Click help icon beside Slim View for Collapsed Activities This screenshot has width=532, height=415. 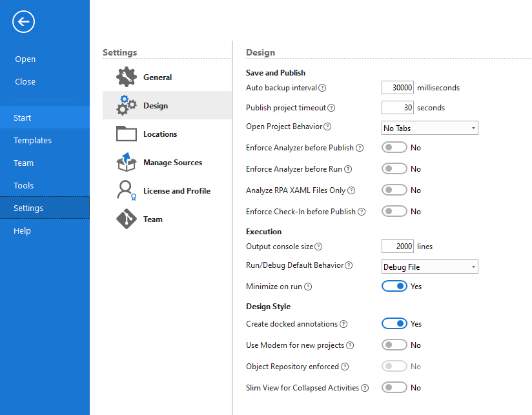(x=365, y=388)
